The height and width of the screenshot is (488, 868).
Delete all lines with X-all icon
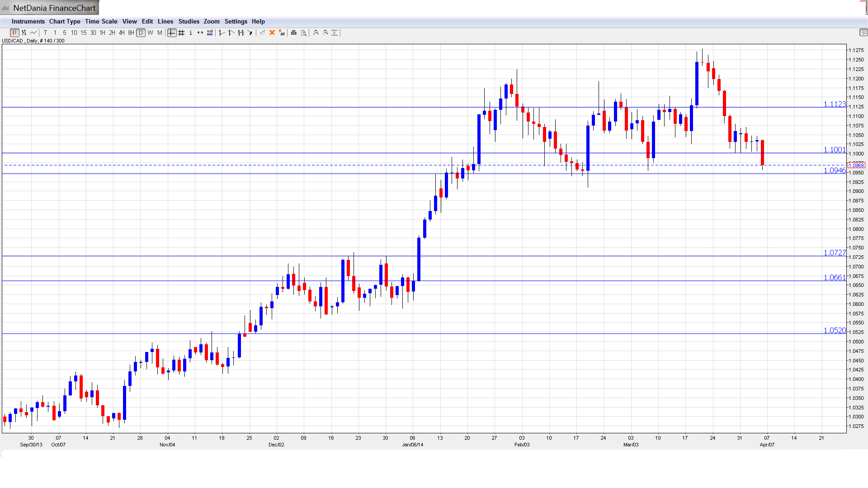pyautogui.click(x=282, y=33)
